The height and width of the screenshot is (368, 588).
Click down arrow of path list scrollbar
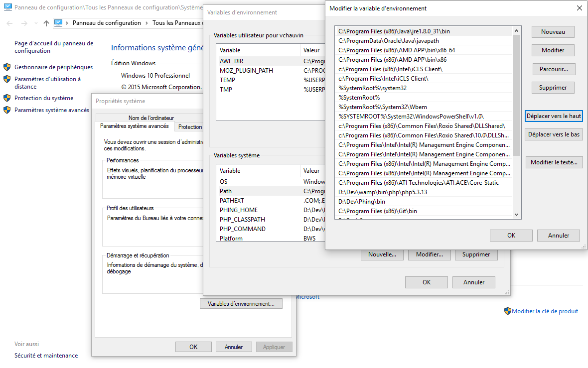coord(516,215)
